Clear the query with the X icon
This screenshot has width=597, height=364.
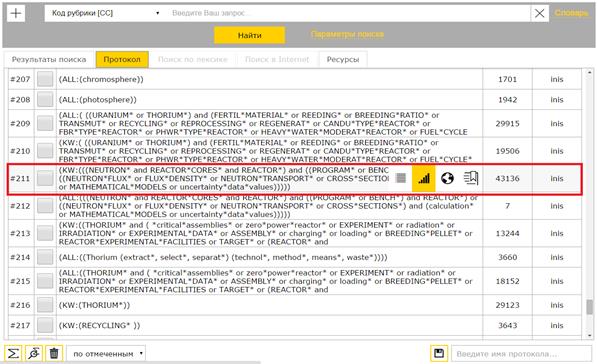click(540, 13)
